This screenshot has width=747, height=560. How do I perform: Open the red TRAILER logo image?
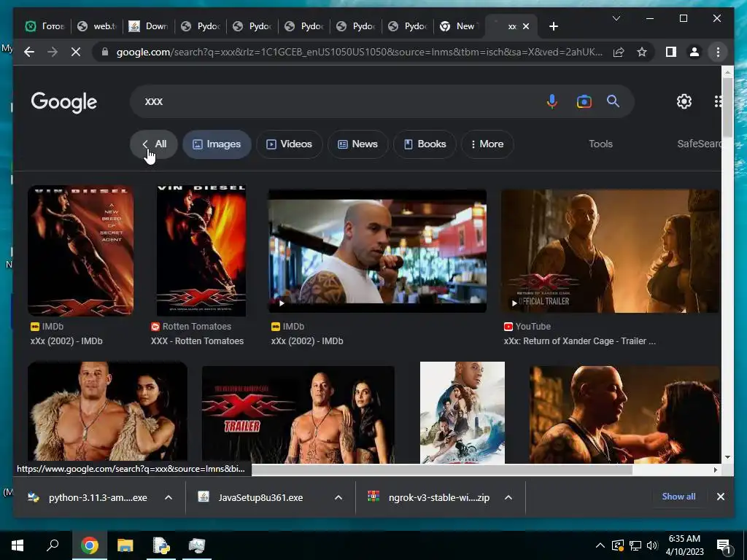coord(298,414)
